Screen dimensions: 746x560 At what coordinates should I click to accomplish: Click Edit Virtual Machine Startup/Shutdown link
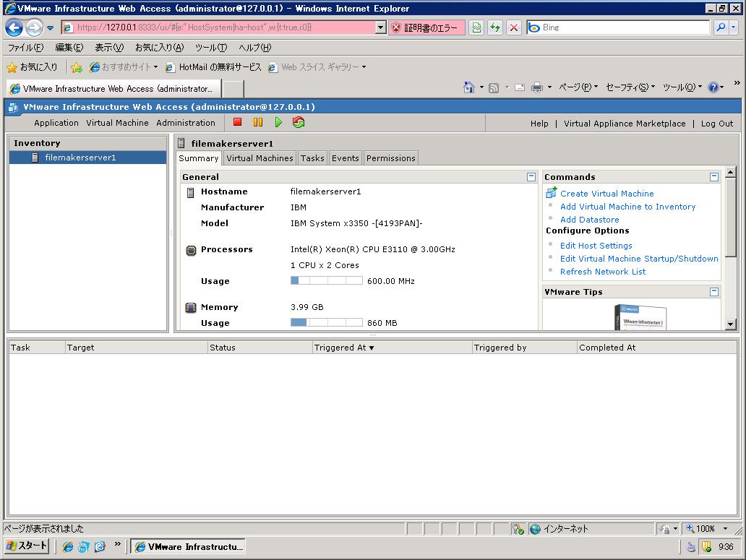[639, 259]
